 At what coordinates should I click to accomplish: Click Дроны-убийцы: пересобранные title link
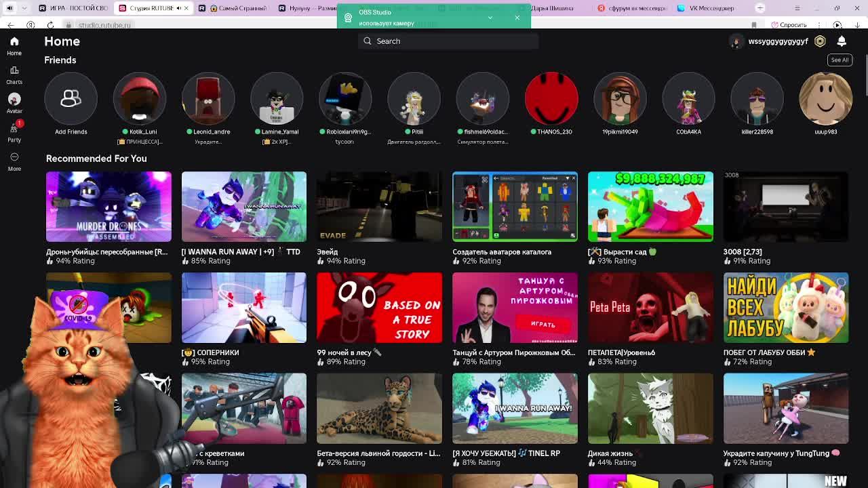pos(106,251)
